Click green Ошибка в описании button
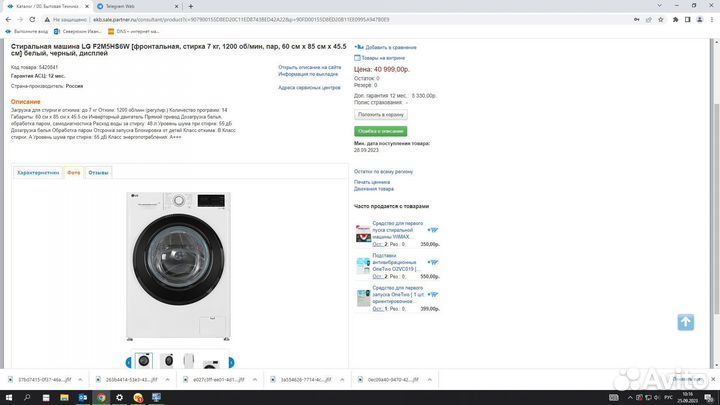 (381, 131)
